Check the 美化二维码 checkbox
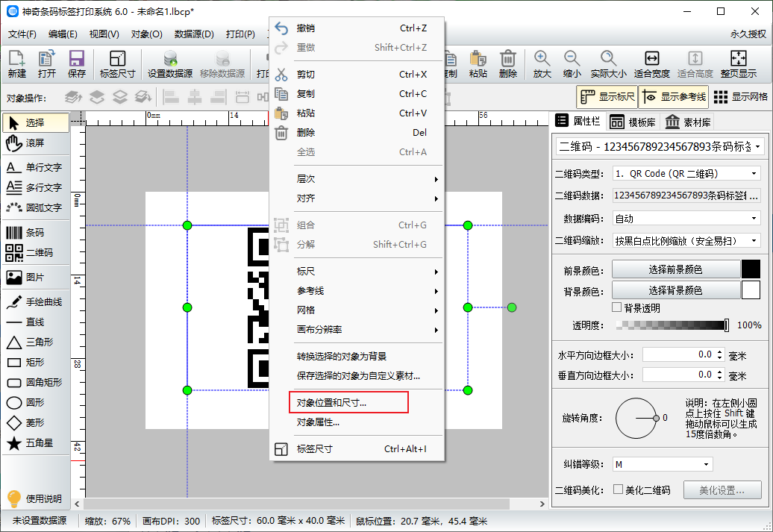The height and width of the screenshot is (532, 773). pos(619,489)
